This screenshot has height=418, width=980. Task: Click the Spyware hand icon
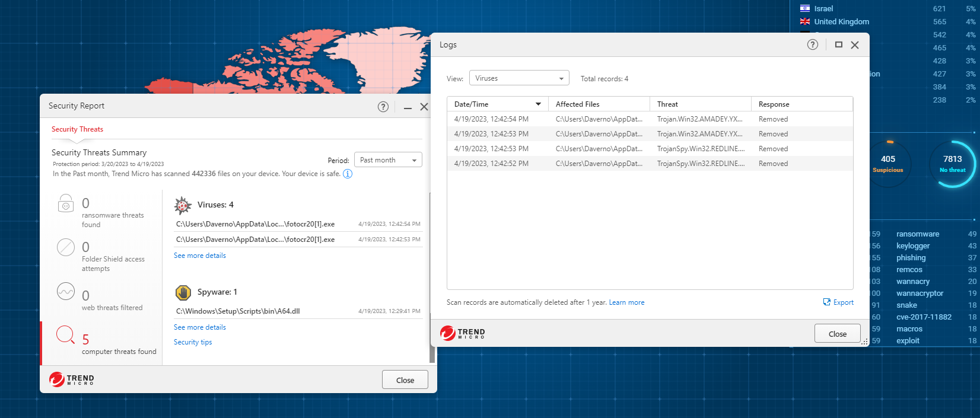tap(183, 292)
